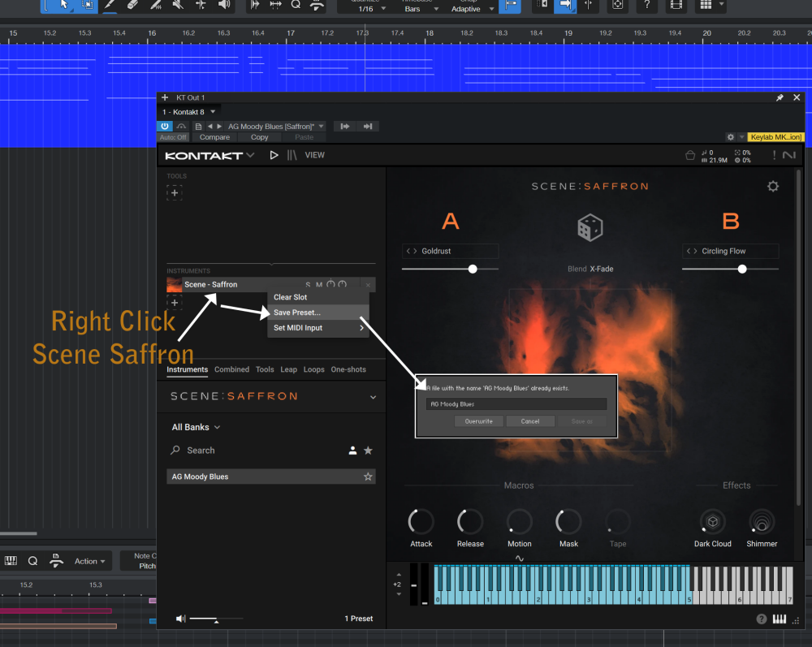
Task: Load the next preset with right arrow
Action: 219,127
